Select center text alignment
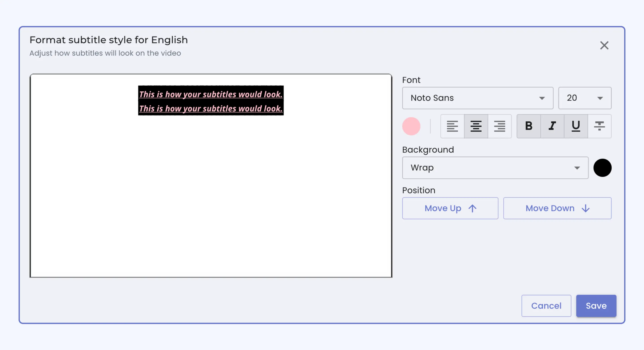The width and height of the screenshot is (644, 350). [476, 126]
